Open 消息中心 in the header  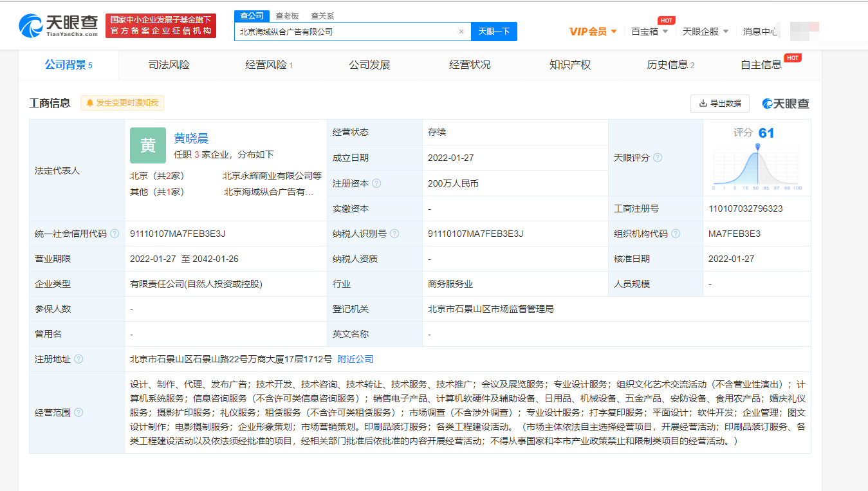[760, 31]
